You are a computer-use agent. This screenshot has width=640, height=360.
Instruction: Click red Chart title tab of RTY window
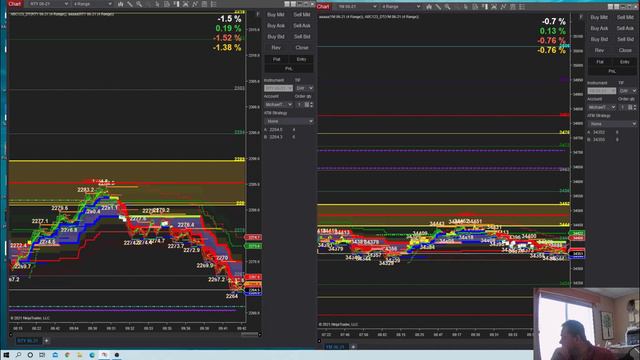[x=15, y=4]
